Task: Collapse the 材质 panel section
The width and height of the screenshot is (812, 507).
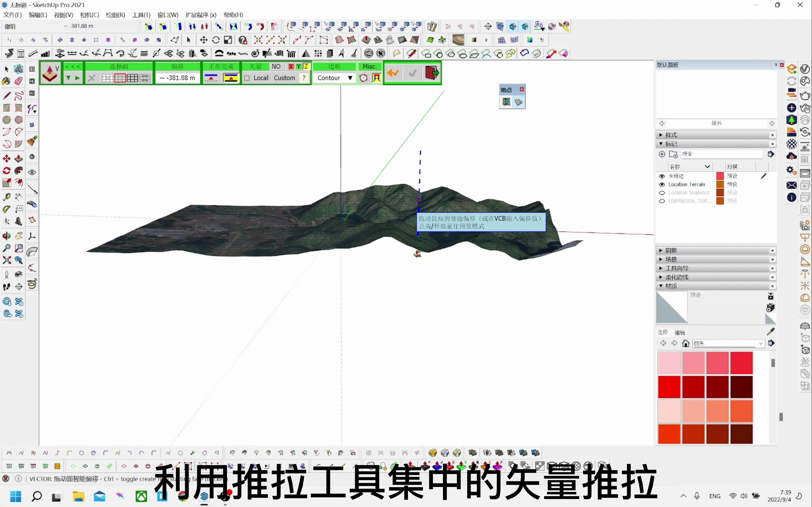Action: [x=661, y=286]
